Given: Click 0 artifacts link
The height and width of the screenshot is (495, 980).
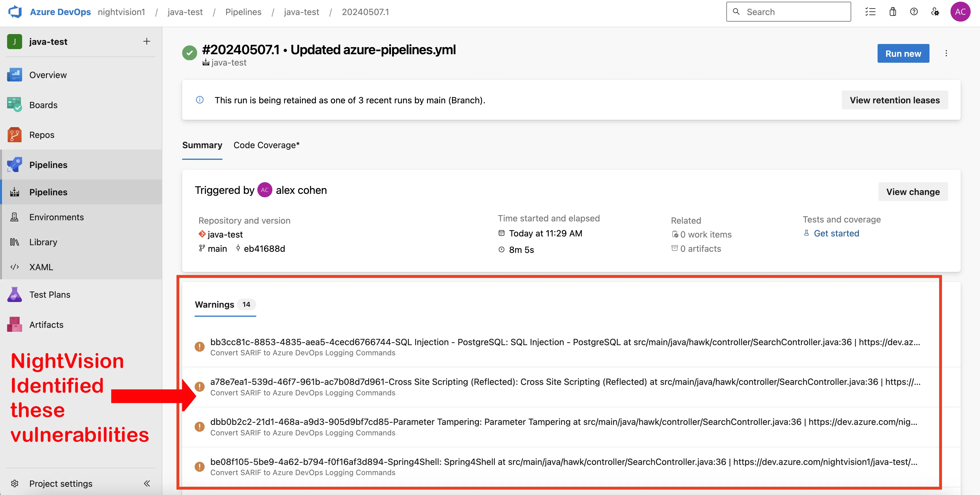Looking at the screenshot, I should click(700, 249).
